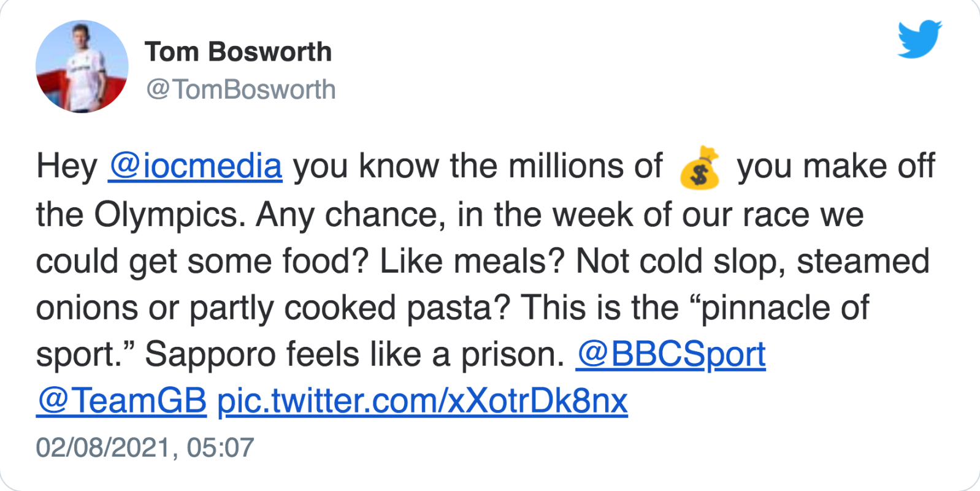Click the display name Tom Bosworth
Viewport: 980px width, 491px height.
pyautogui.click(x=238, y=52)
